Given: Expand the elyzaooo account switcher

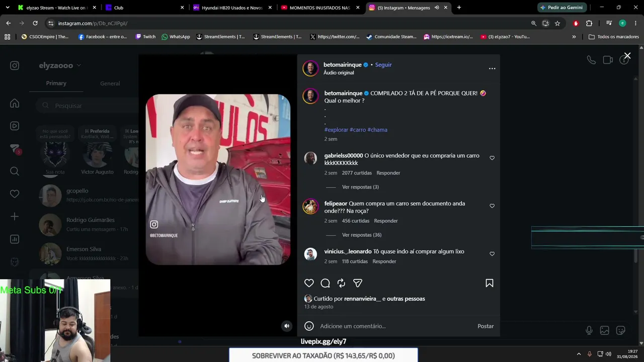Looking at the screenshot, I should coord(60,65).
